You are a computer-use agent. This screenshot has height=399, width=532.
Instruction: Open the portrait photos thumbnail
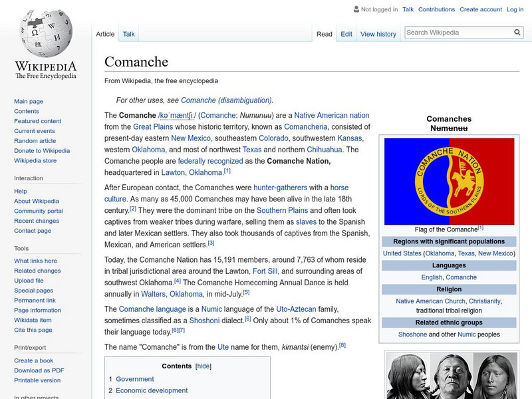[x=452, y=376]
